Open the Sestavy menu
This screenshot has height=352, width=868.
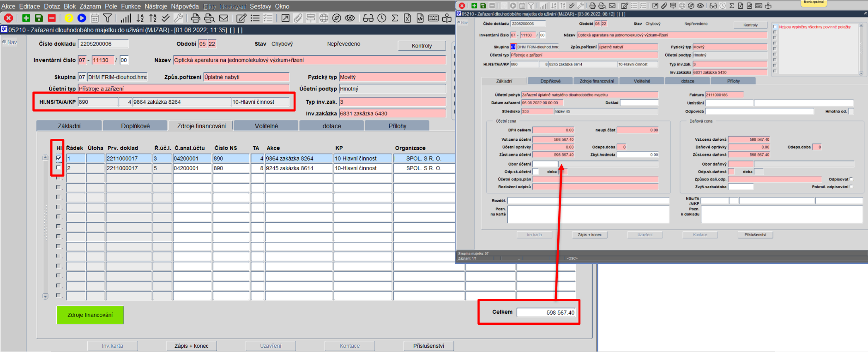260,6
